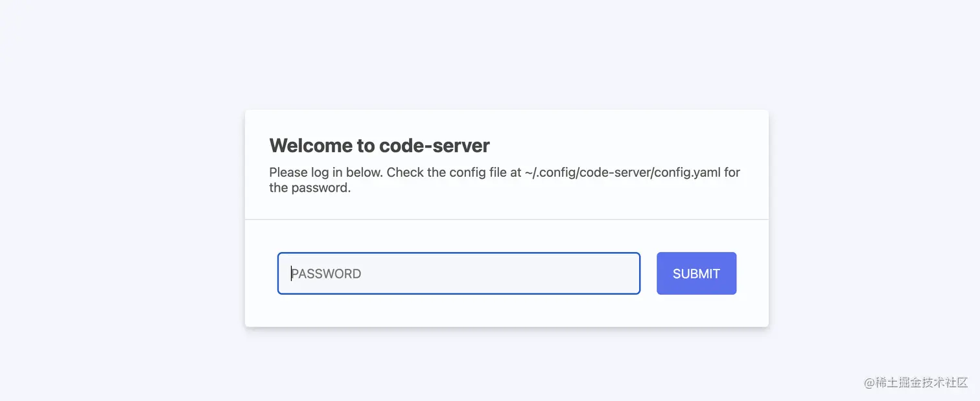The image size is (980, 401).
Task: Click the white SUBMIT label text
Action: pyautogui.click(x=696, y=274)
